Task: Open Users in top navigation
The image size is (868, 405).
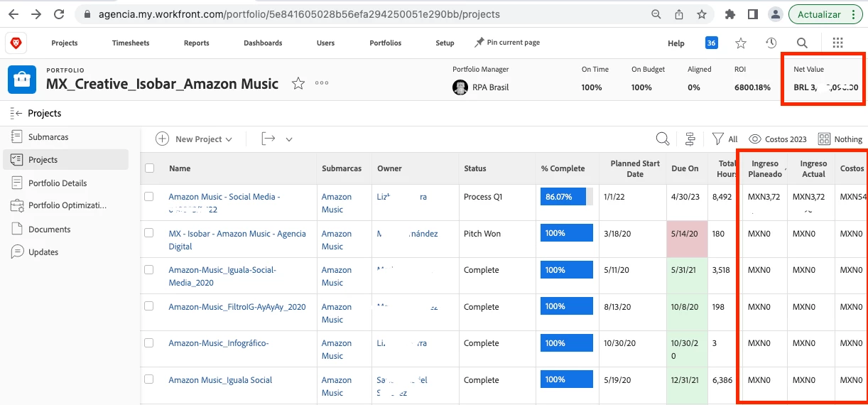Action: click(x=325, y=43)
